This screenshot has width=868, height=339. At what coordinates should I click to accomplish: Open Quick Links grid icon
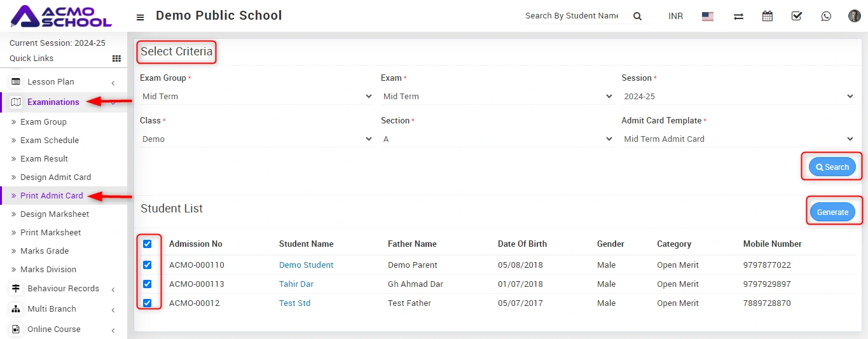pyautogui.click(x=116, y=59)
